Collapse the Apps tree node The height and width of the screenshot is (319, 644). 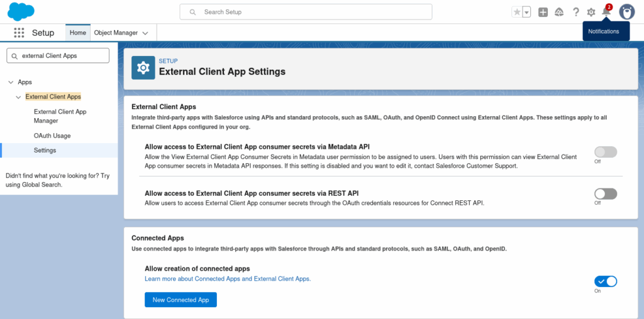(x=11, y=82)
